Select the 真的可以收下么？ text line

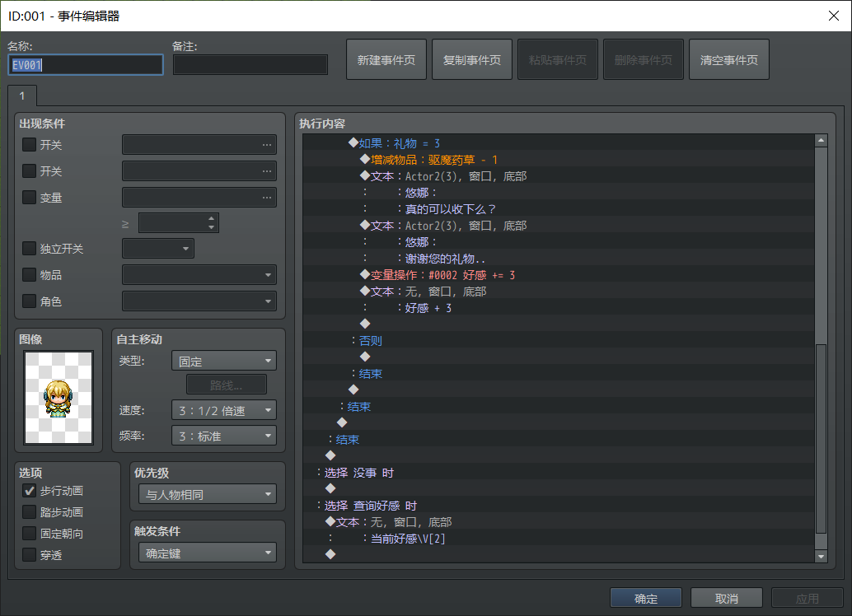tap(559, 209)
